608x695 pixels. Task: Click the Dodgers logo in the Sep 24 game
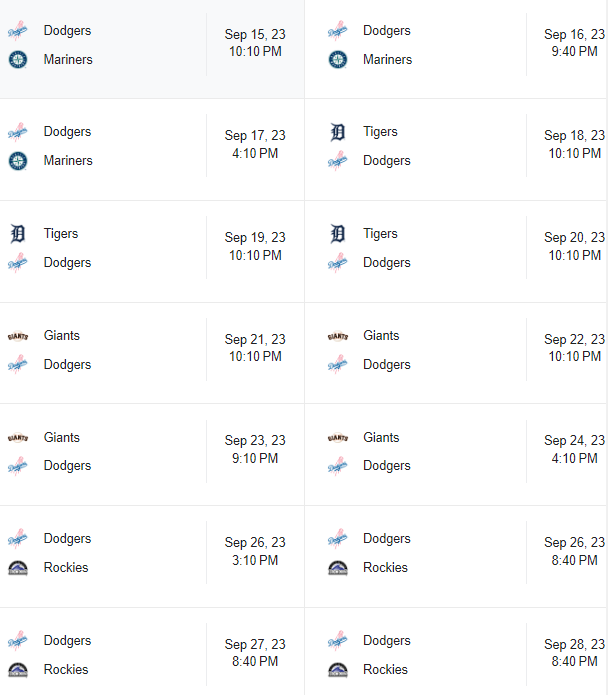[x=338, y=466]
